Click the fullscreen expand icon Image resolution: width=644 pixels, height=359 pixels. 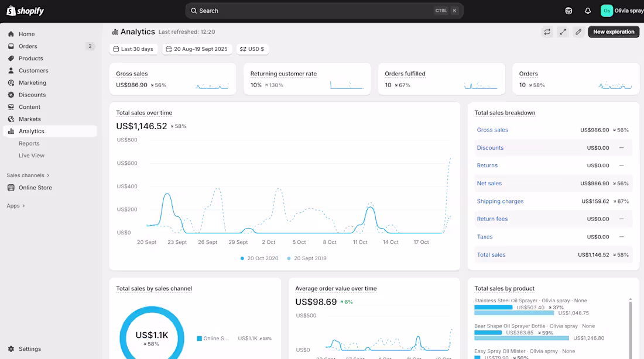pyautogui.click(x=563, y=32)
